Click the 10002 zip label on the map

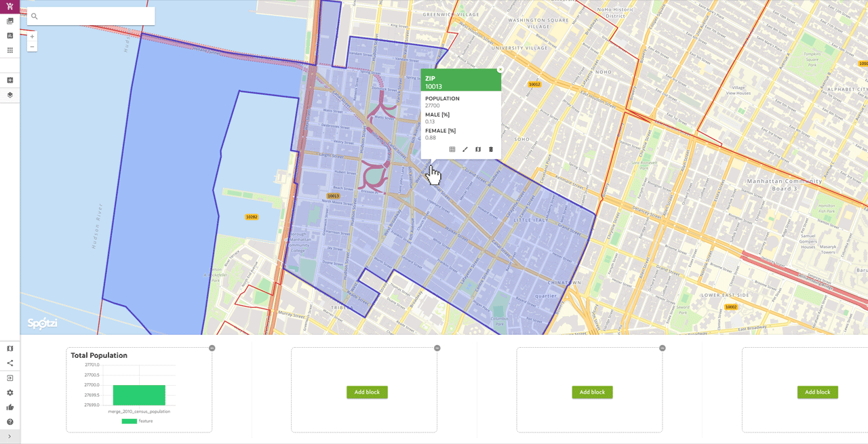[730, 307]
